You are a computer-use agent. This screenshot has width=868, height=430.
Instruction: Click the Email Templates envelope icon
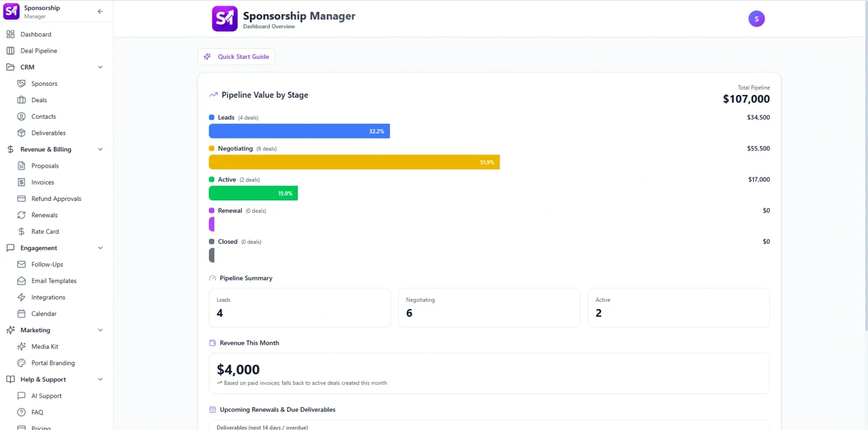click(x=22, y=281)
